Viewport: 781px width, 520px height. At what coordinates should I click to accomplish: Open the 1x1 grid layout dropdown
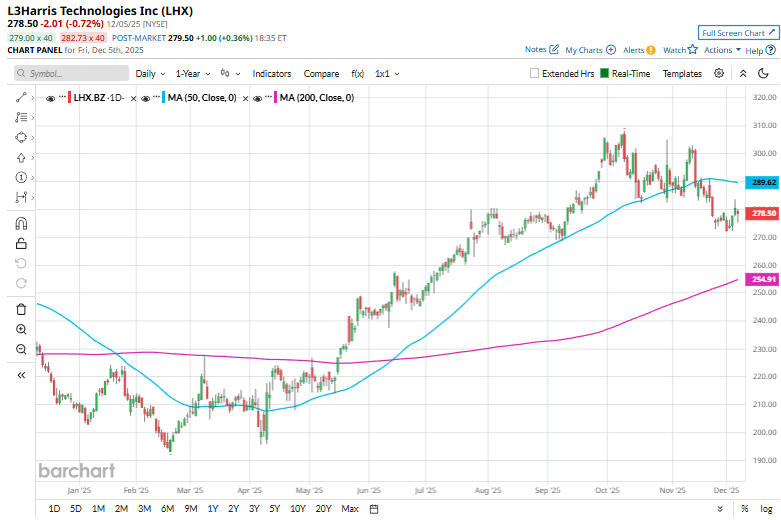point(388,73)
